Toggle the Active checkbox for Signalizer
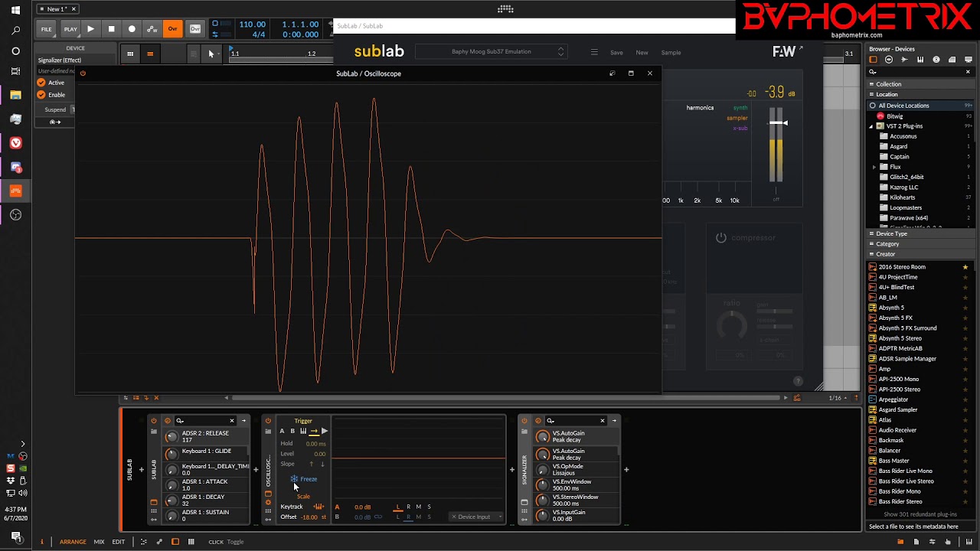The image size is (980, 551). coord(41,83)
